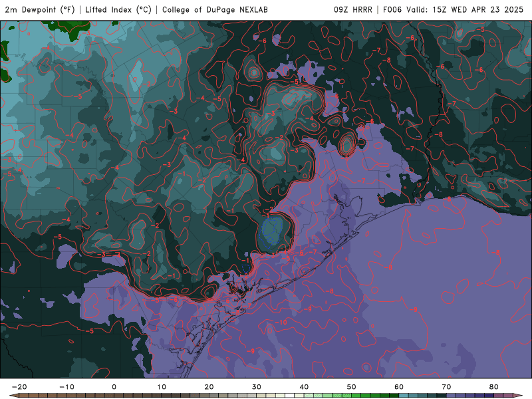Click the "-10" color scale label below the map

[66, 387]
